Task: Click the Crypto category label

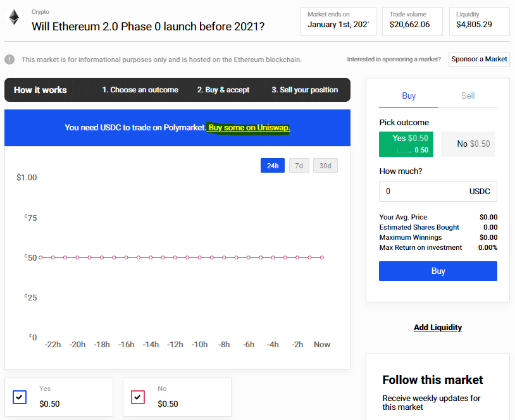Action: [x=40, y=12]
